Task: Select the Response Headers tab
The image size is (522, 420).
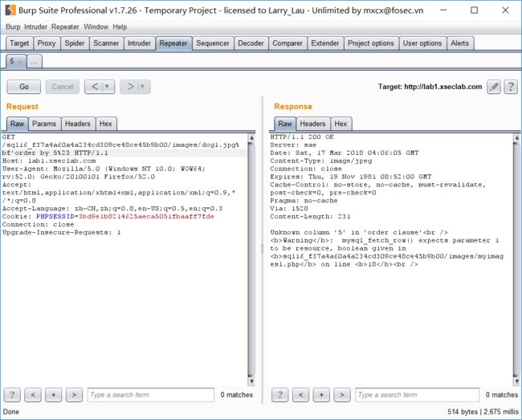Action: (x=312, y=124)
